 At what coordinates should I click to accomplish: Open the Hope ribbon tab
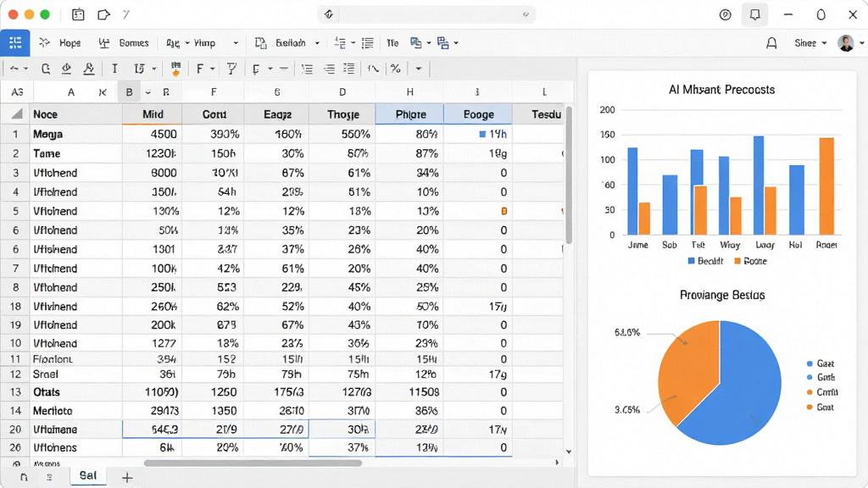pos(60,43)
